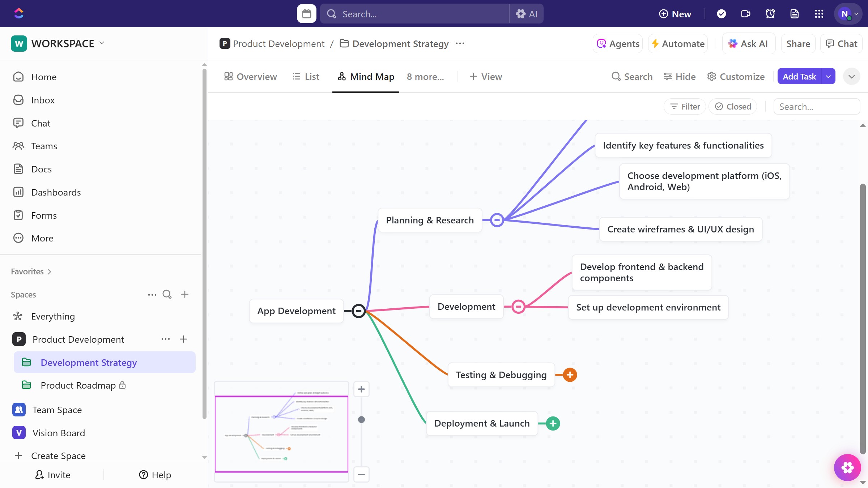Collapse the Planning & Research branch node
Image resolution: width=868 pixels, height=488 pixels.
(497, 220)
